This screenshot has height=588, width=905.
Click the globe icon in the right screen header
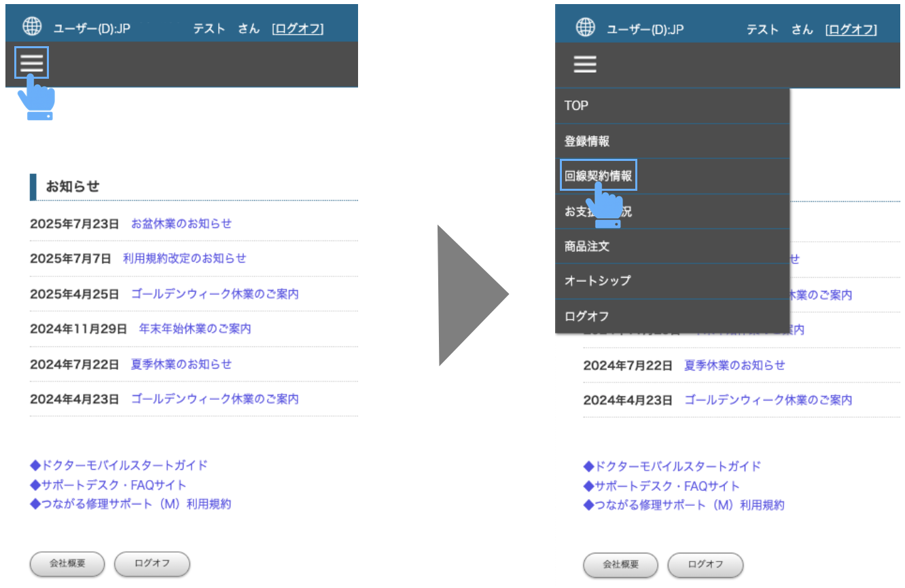(585, 27)
